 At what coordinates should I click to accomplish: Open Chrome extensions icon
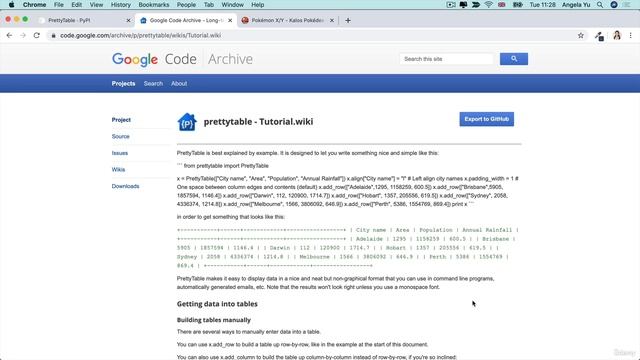(599, 36)
